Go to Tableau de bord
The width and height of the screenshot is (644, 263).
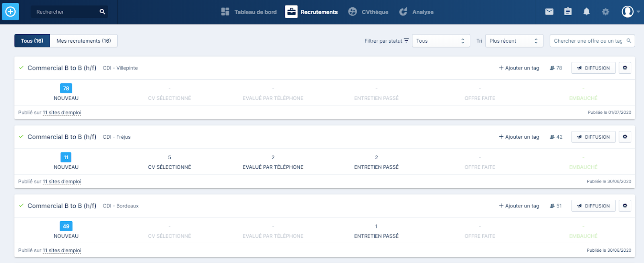point(249,12)
